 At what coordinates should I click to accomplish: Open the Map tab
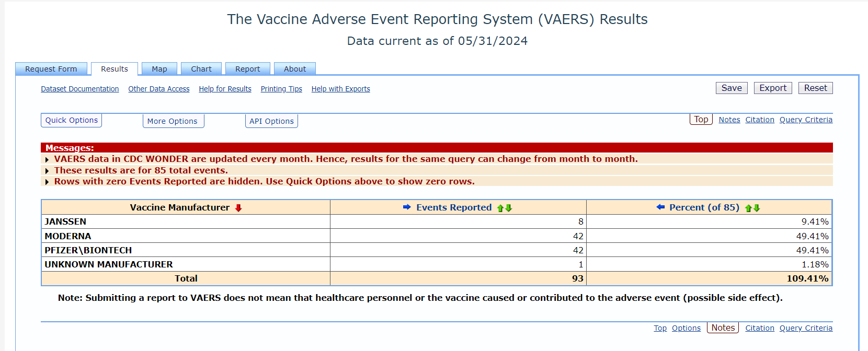coord(159,69)
